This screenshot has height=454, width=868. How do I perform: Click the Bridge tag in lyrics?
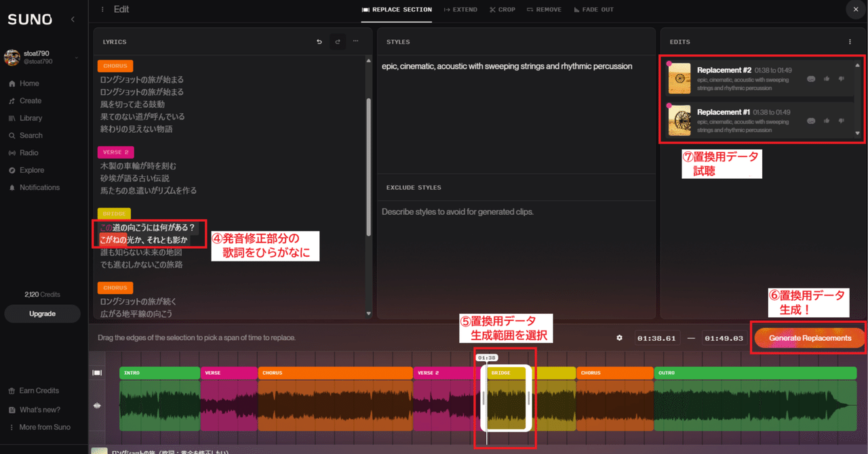tap(114, 213)
